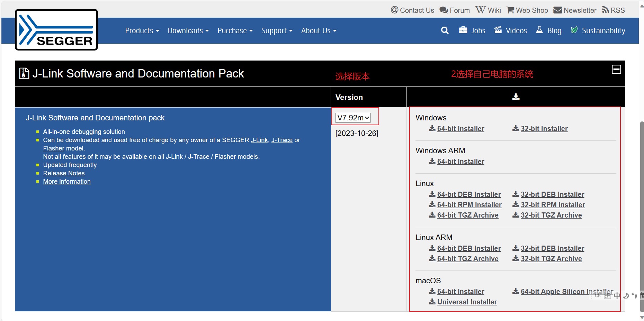Open the Forum chat-bubble link

455,10
